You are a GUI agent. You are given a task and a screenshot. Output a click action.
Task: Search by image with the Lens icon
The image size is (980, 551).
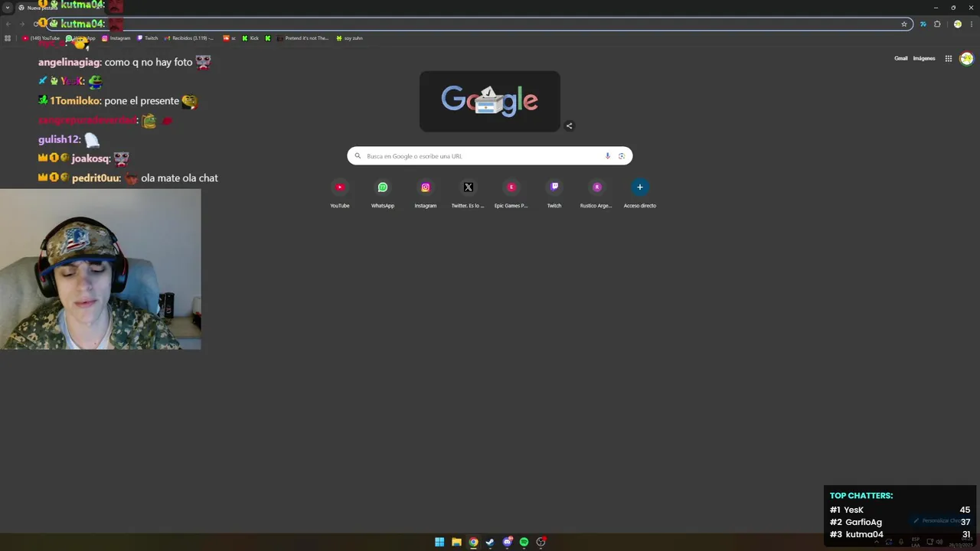point(622,156)
